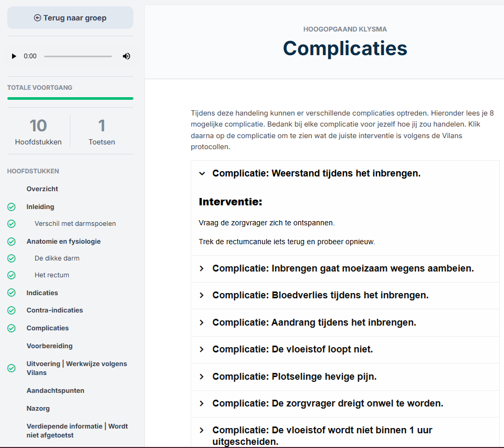Click checkmark next to Anatomie en fysiologie
This screenshot has height=448, width=504.
tap(12, 242)
